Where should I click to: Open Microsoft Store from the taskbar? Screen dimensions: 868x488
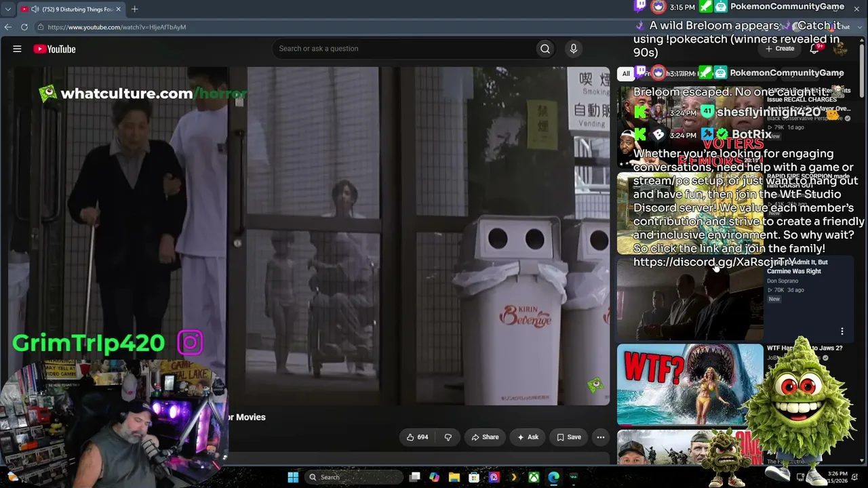tap(474, 477)
